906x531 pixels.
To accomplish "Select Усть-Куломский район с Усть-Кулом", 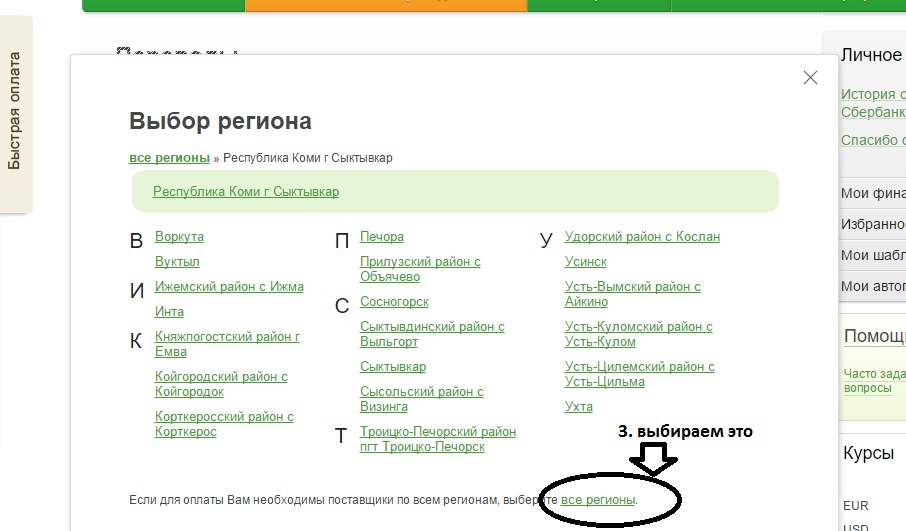I will (638, 333).
